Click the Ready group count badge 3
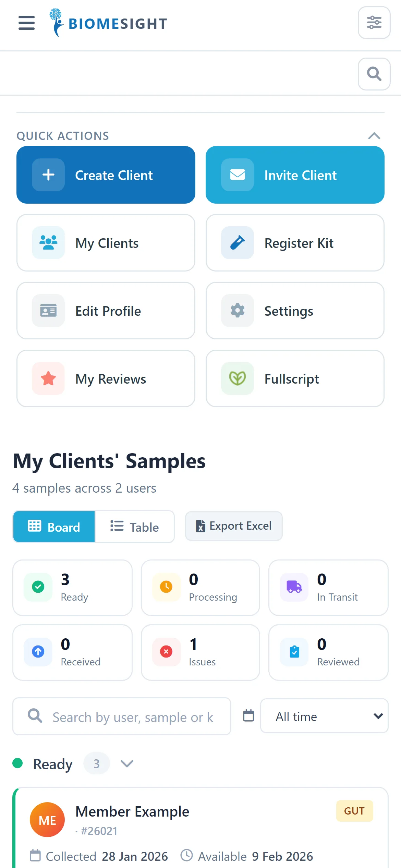Screen dimensions: 401x868 (x=97, y=763)
